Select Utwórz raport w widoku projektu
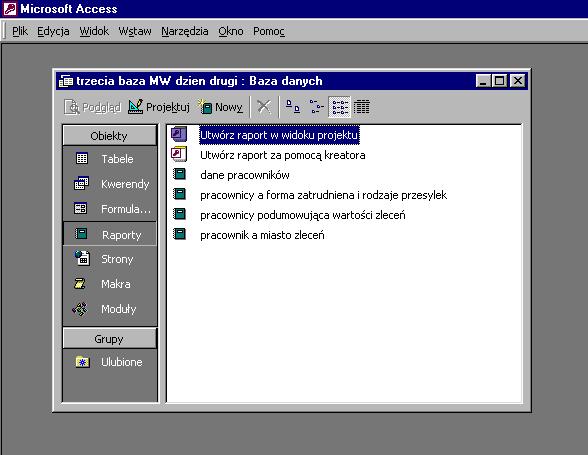 (279, 135)
